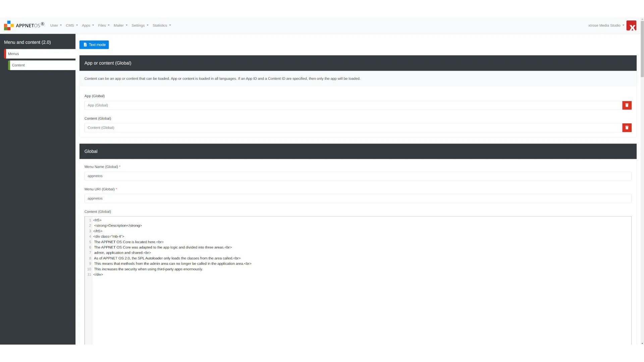Expand the Files menu item
Viewport: 644px width, 362px height.
click(104, 25)
